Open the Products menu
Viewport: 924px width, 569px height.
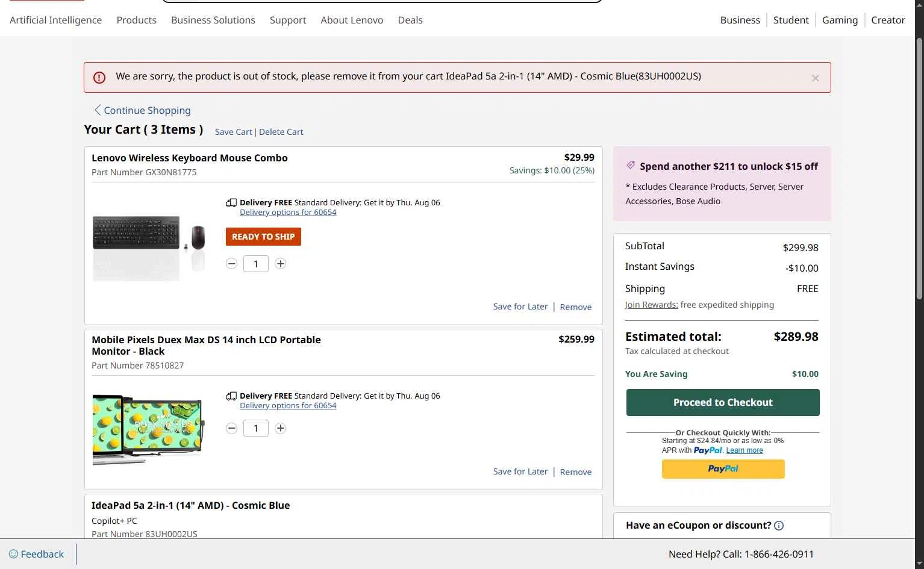(137, 20)
